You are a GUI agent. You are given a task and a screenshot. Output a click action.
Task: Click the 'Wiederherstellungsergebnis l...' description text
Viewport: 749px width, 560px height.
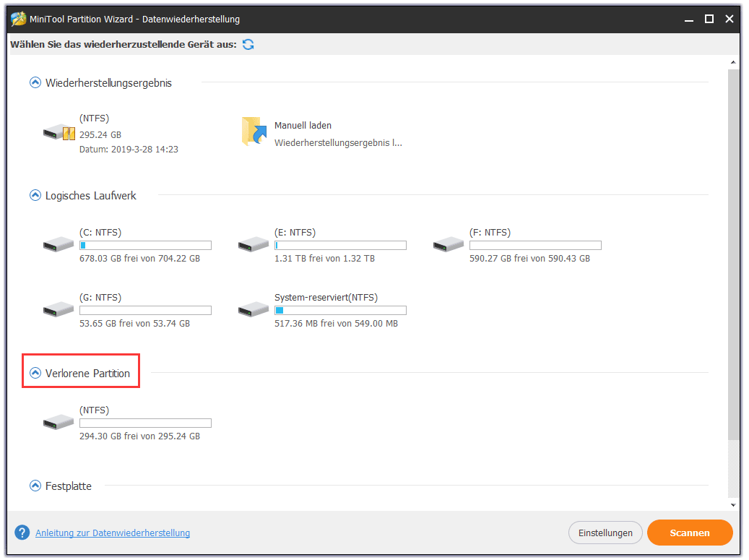338,143
